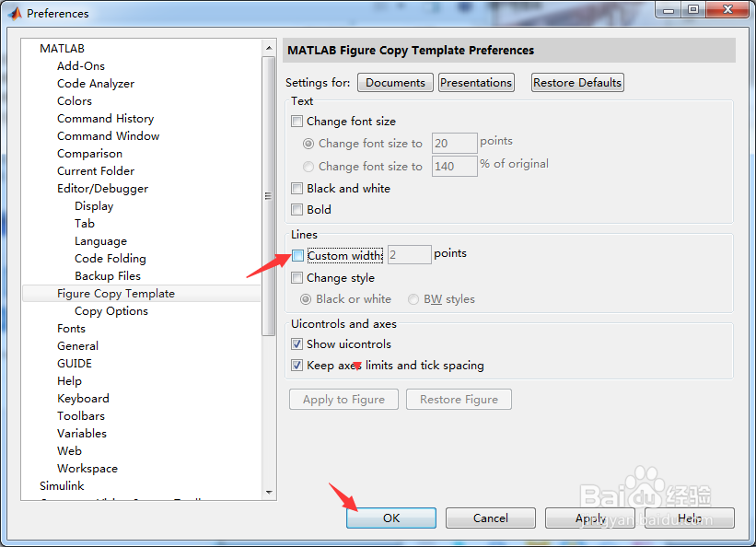Open Comparison preferences
756x547 pixels.
pyautogui.click(x=89, y=154)
